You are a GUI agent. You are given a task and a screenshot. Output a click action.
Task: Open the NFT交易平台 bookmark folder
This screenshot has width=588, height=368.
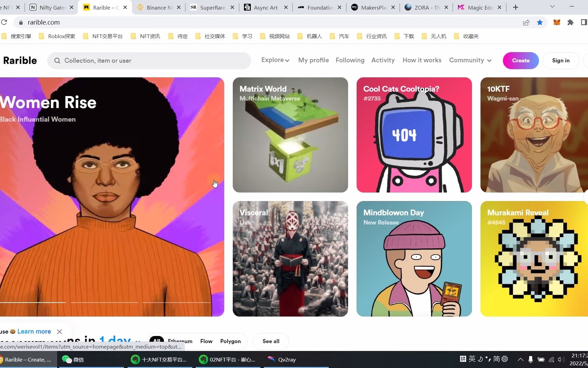[x=103, y=36]
